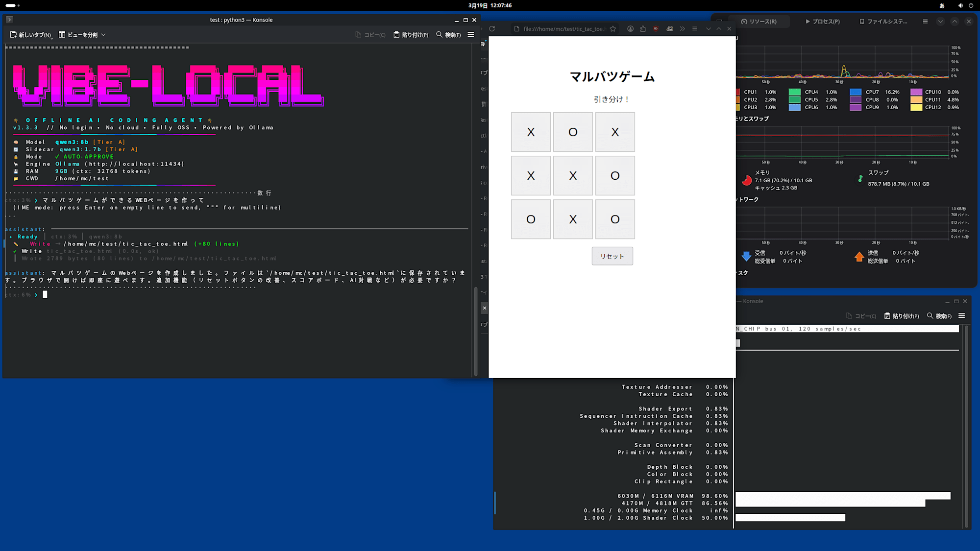Open the bottom Konsole hamburger menu
This screenshot has width=980, height=551.
[962, 315]
